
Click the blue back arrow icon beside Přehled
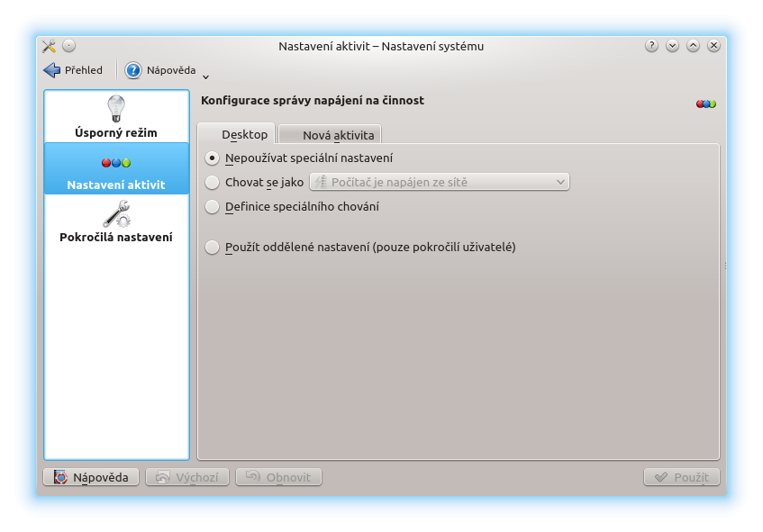51,70
